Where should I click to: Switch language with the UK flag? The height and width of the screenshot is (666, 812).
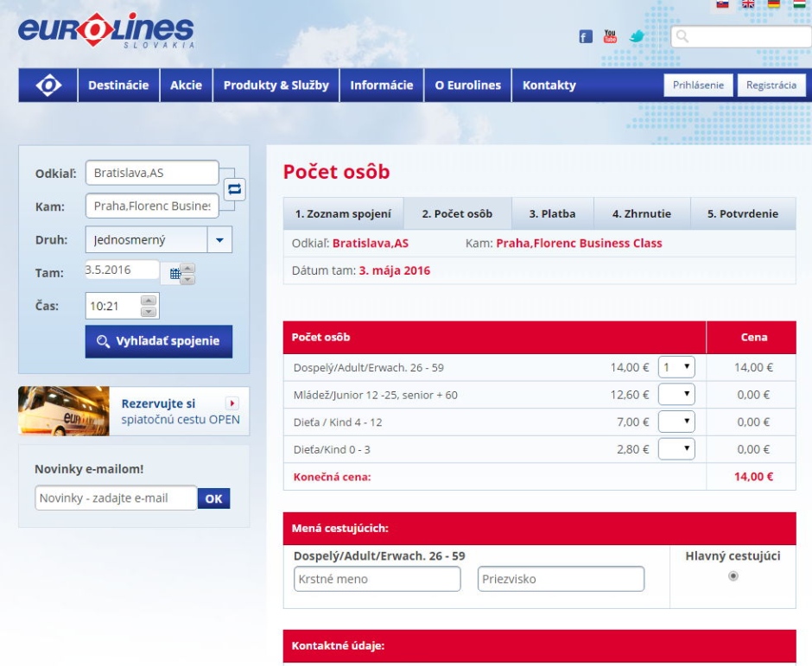750,4
